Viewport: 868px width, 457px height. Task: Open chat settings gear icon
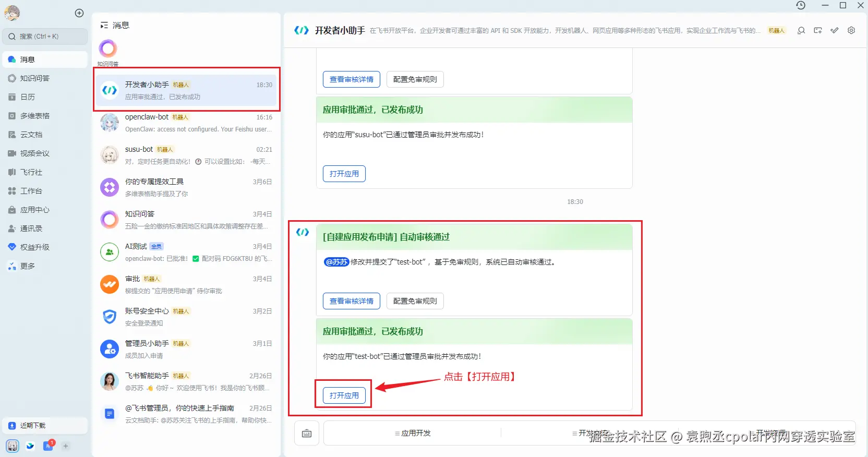851,30
